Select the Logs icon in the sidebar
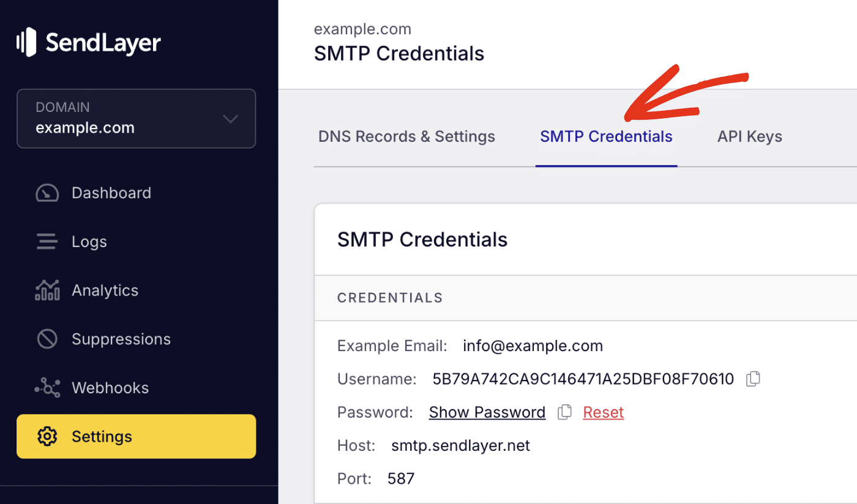The width and height of the screenshot is (857, 504). coord(47,241)
